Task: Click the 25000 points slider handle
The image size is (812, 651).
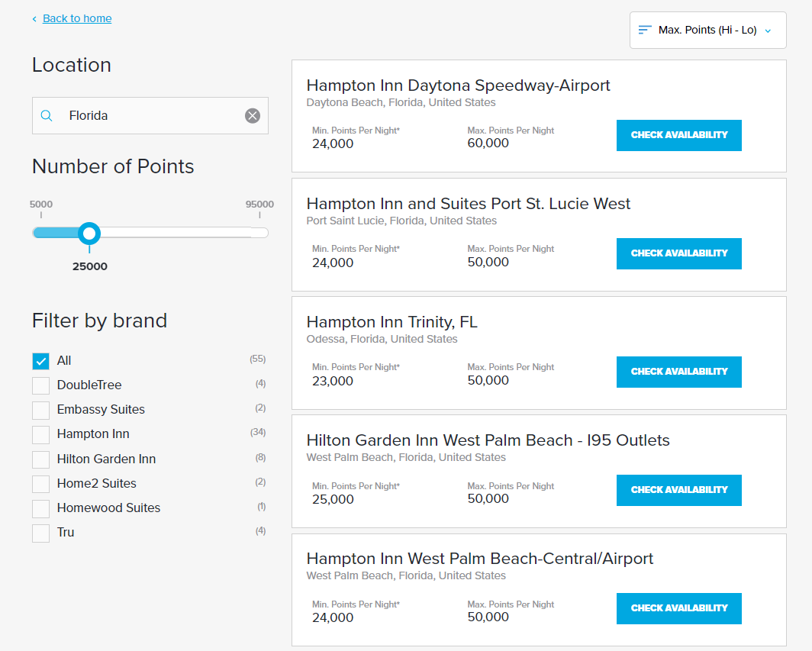Action: [x=89, y=234]
